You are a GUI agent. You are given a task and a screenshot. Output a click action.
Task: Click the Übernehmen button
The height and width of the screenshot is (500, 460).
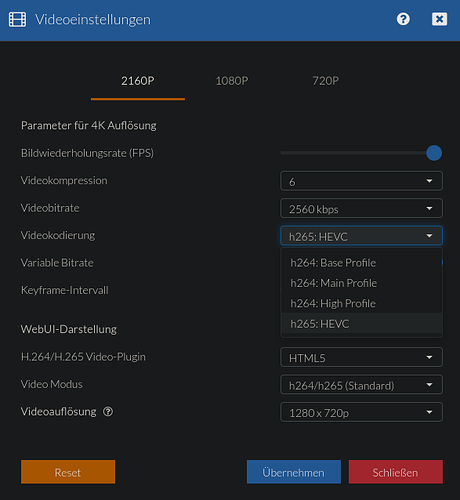(294, 472)
